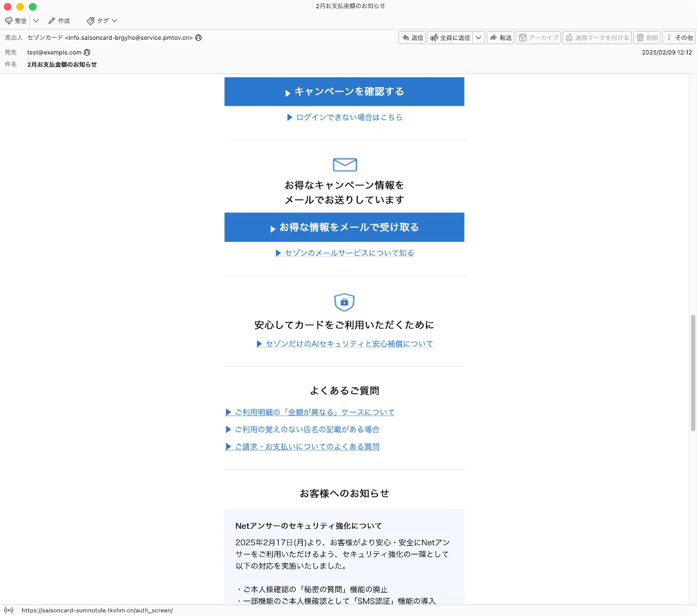Image resolution: width=697 pixels, height=616 pixels.
Task: Open セゾンのメールサービスについて知る link
Action: tap(345, 253)
